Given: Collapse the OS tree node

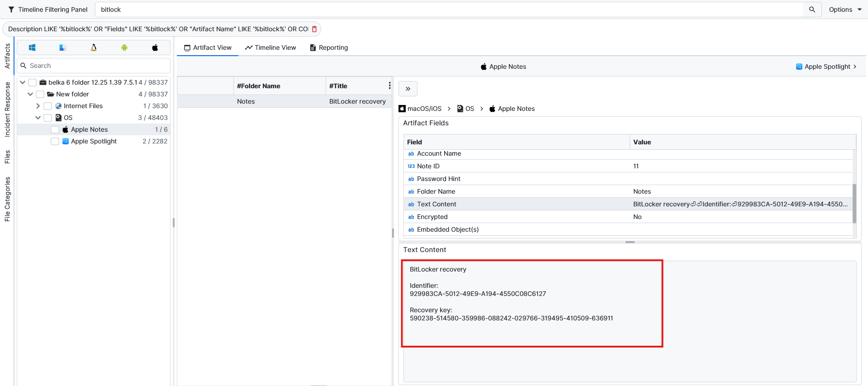Looking at the screenshot, I should 38,118.
